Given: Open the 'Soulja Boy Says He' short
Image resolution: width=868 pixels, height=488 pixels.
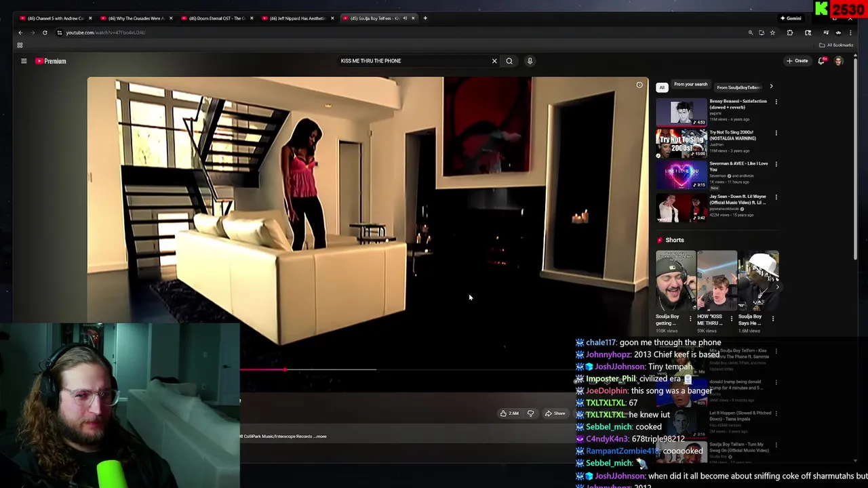Looking at the screenshot, I should click(759, 281).
